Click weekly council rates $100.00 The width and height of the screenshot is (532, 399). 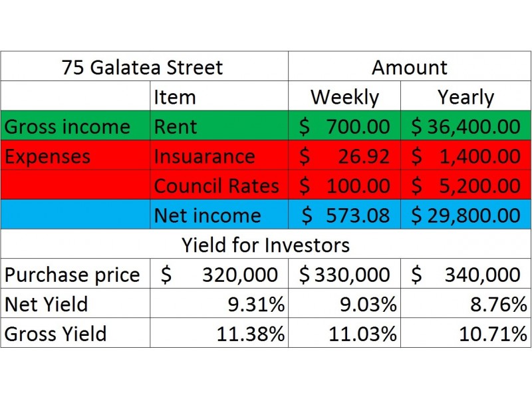[x=344, y=185]
